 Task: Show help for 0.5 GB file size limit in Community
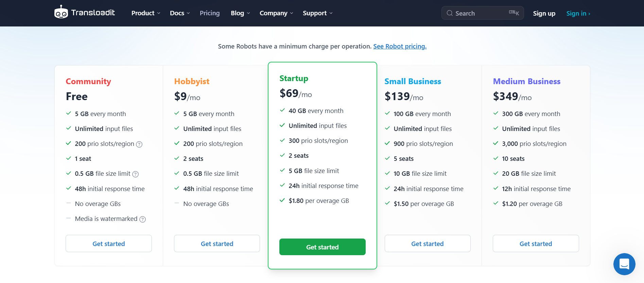point(135,174)
